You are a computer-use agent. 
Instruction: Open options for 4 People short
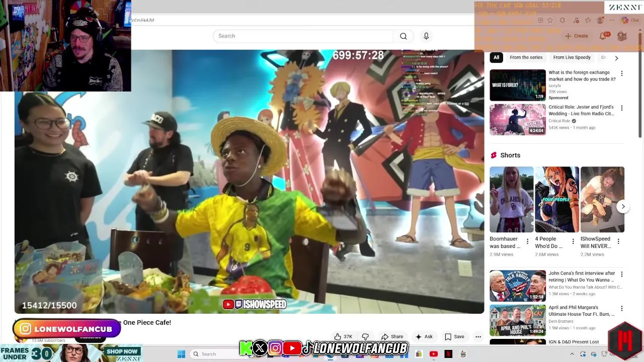point(573,242)
